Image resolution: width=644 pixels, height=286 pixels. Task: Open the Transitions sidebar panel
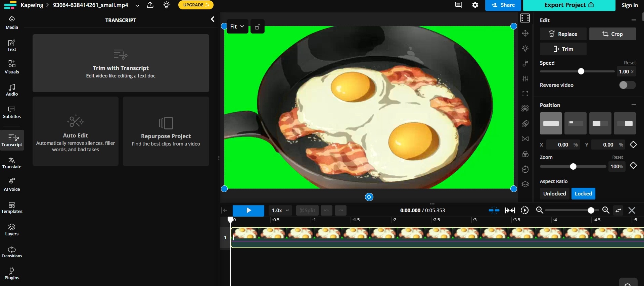click(12, 252)
